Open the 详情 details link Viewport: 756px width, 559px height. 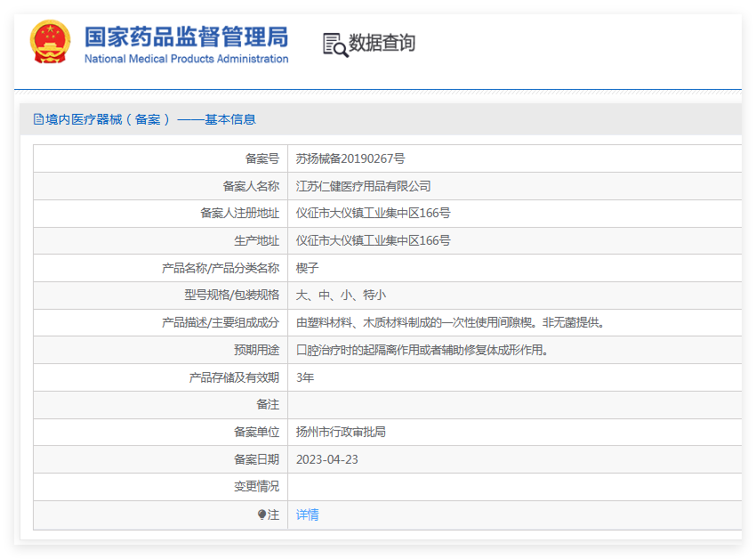[x=307, y=514]
